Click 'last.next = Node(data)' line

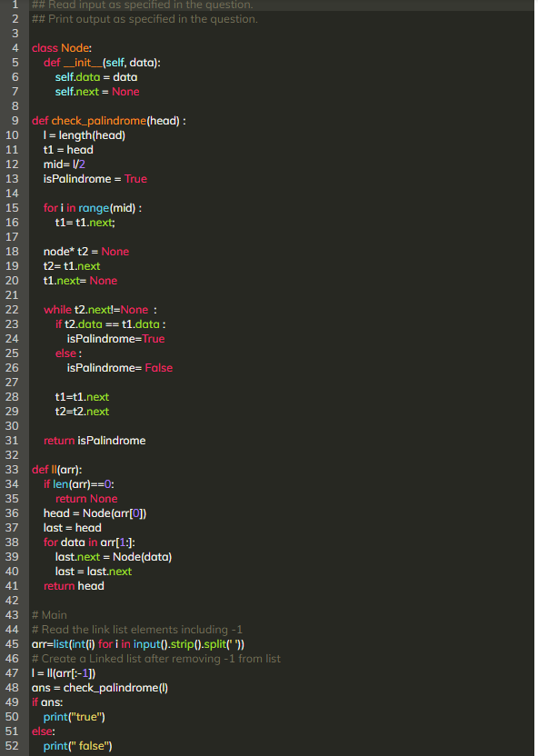pos(114,557)
